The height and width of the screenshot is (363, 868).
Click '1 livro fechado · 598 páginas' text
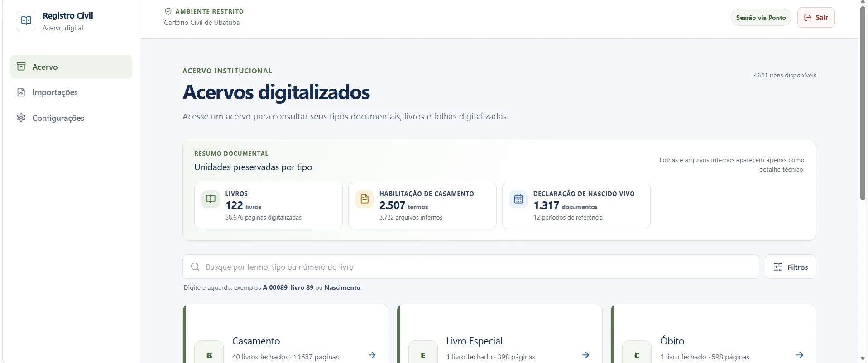705,357
